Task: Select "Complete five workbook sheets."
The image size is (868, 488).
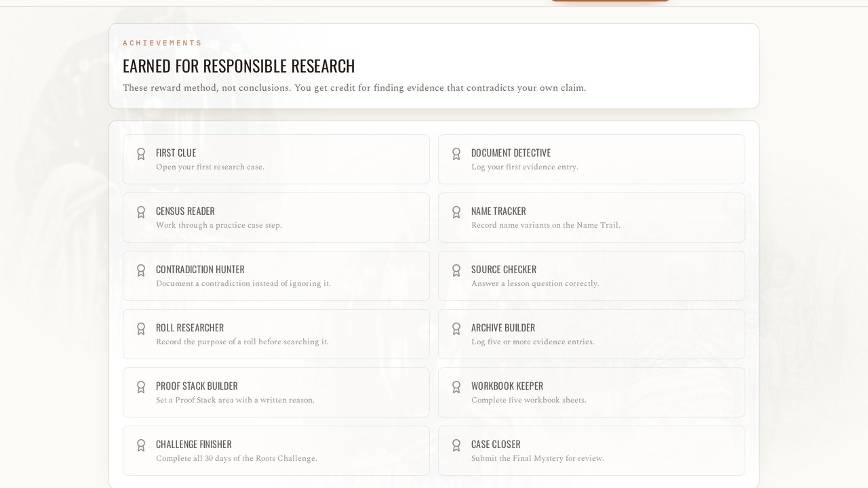Action: pyautogui.click(x=529, y=401)
